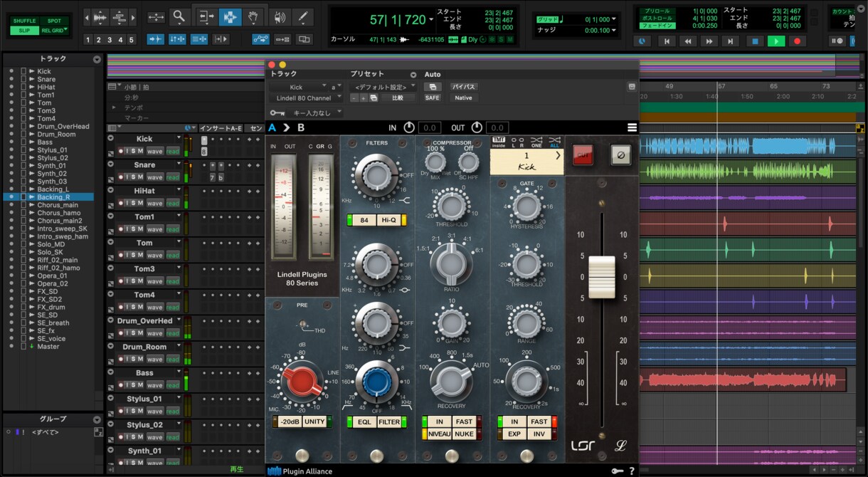Image resolution: width=868 pixels, height=477 pixels.
Task: Open the Lindell 80 Channel plugin dropdown
Action: click(306, 98)
